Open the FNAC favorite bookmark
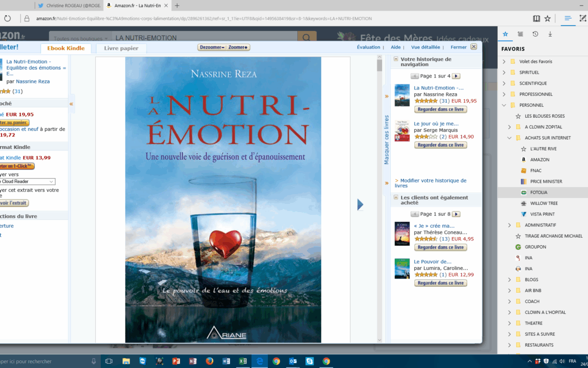Viewport: 588px width, 368px height. (x=536, y=171)
